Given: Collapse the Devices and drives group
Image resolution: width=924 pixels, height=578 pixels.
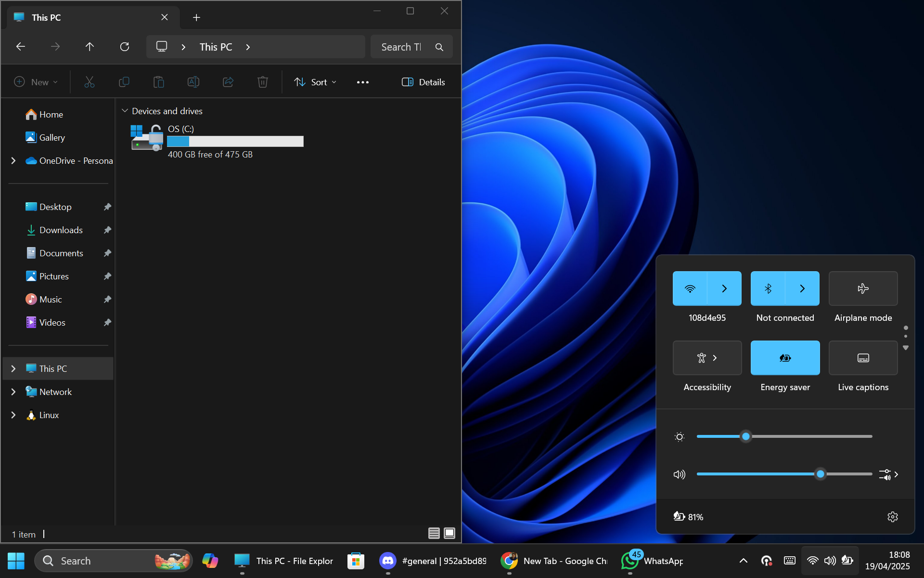Looking at the screenshot, I should click(125, 111).
